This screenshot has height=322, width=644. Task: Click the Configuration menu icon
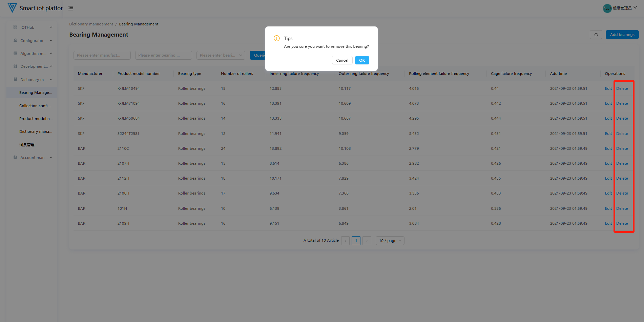pos(15,40)
